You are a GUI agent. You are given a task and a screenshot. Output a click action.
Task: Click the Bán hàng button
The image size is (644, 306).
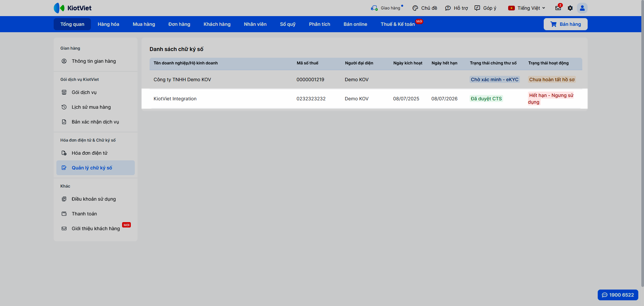pyautogui.click(x=566, y=24)
